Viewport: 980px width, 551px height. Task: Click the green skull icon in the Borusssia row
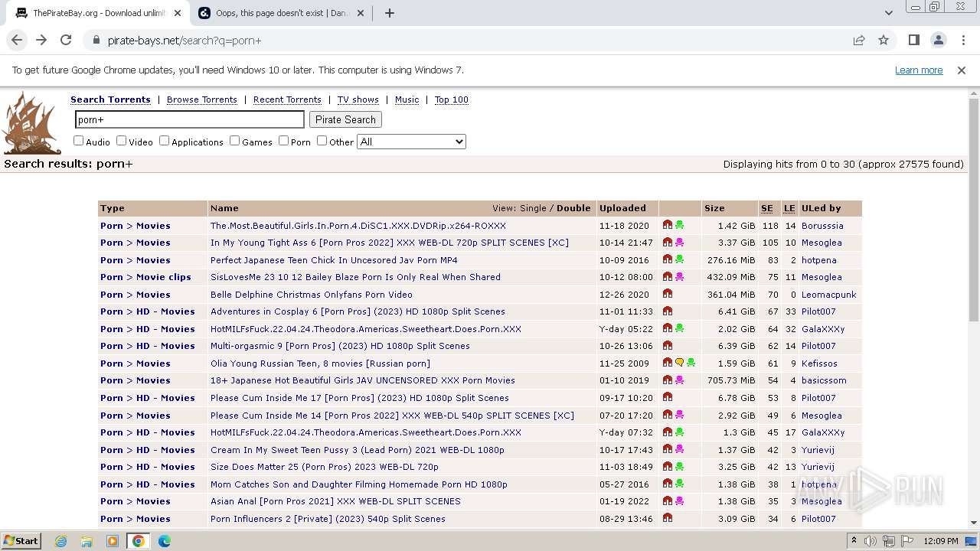[679, 226]
